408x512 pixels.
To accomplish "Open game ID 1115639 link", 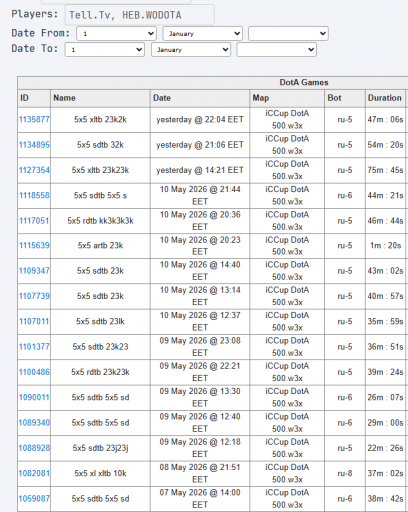I will click(x=34, y=245).
